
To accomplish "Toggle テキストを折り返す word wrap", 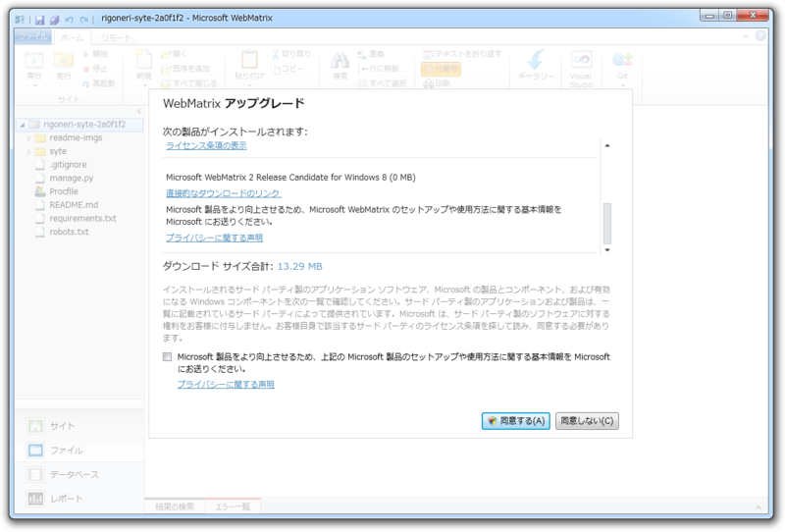I will coord(461,54).
